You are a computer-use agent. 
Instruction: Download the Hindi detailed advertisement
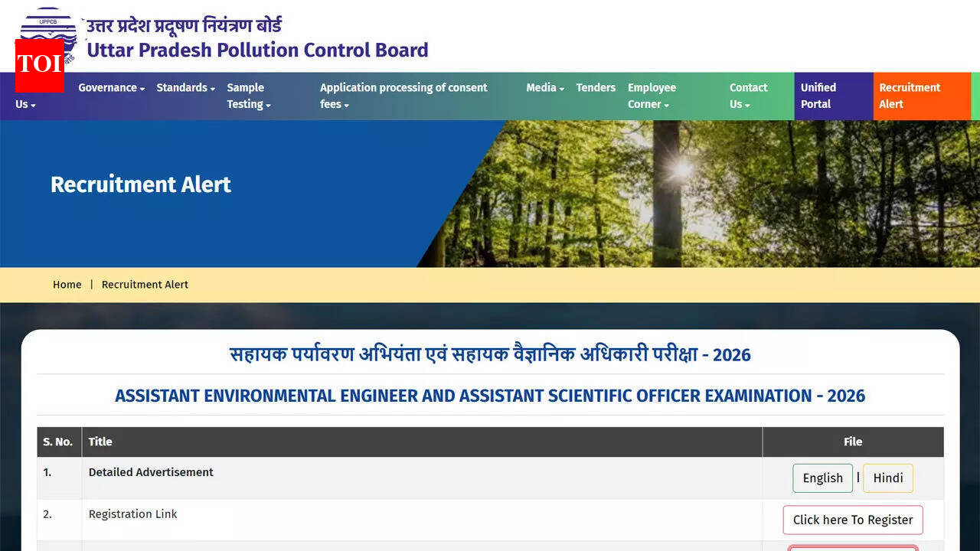(888, 478)
